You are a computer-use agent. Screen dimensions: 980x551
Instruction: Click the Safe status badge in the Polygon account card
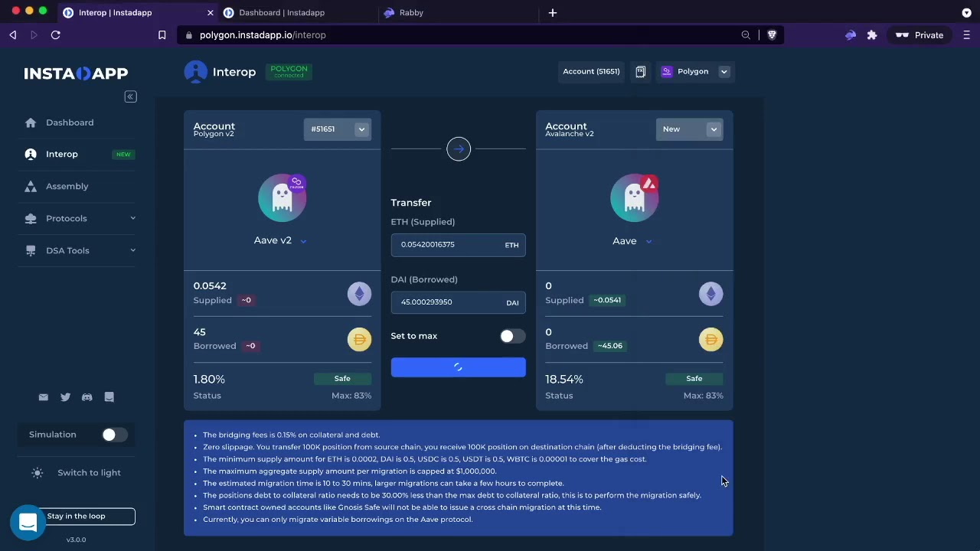(x=342, y=379)
